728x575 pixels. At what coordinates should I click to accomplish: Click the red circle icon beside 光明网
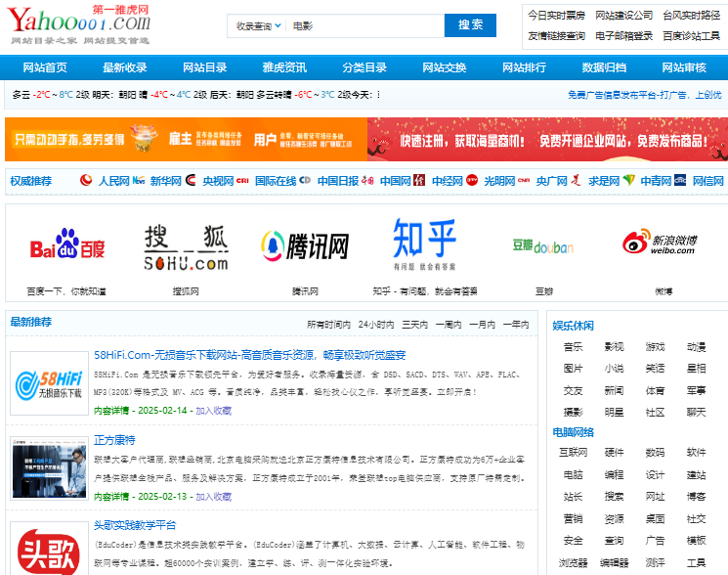click(472, 180)
